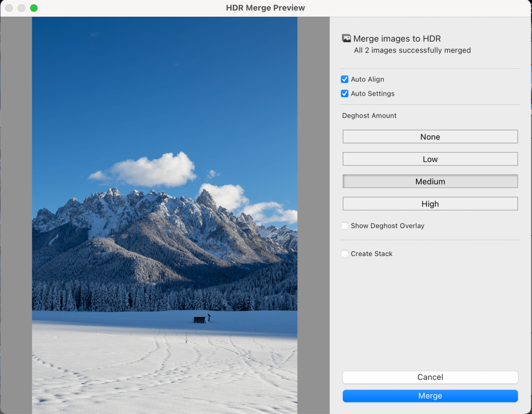Click the gray close window button
Image resolution: width=532 pixels, height=414 pixels.
pyautogui.click(x=9, y=8)
